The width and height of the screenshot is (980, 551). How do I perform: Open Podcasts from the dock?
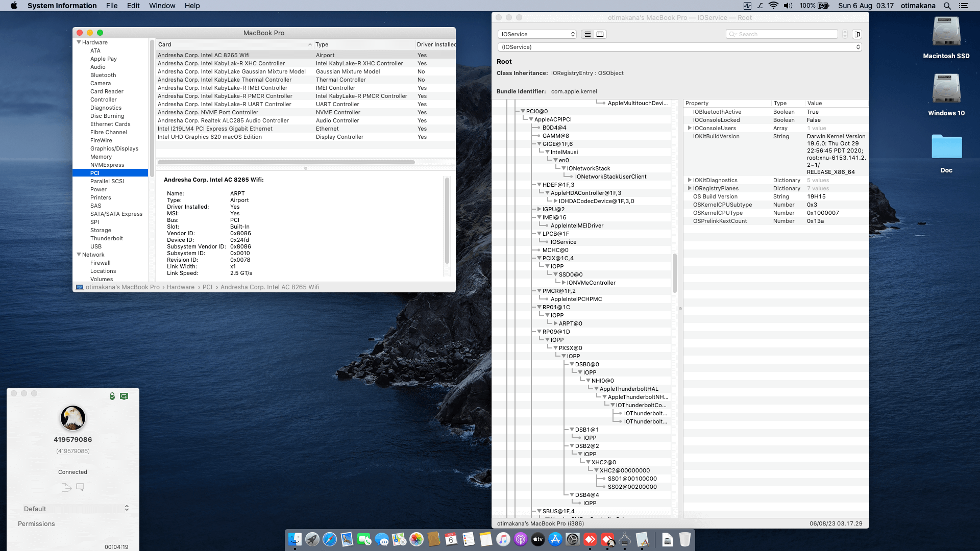tap(521, 539)
